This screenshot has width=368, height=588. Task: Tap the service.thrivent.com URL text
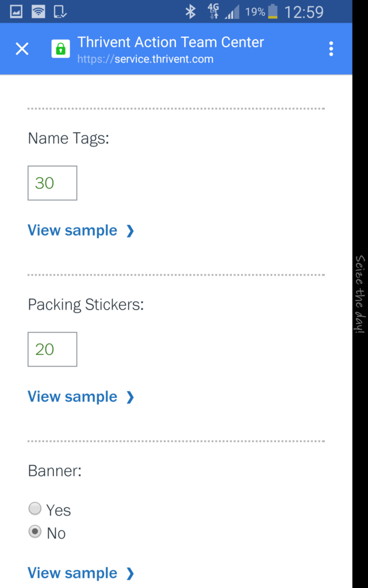(145, 59)
